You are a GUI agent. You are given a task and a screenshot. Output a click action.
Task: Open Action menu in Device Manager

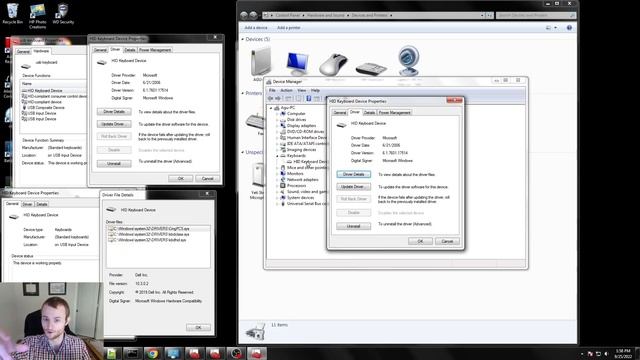(x=287, y=90)
